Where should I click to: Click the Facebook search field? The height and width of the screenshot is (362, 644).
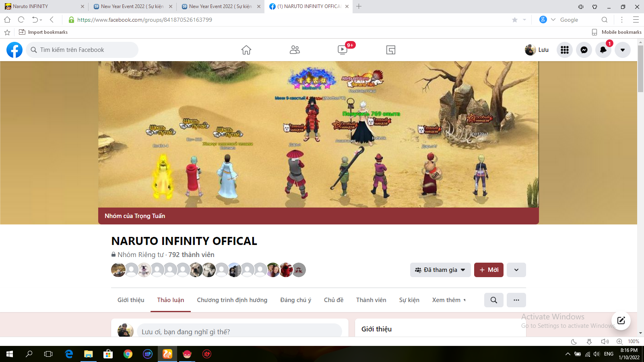coord(82,50)
